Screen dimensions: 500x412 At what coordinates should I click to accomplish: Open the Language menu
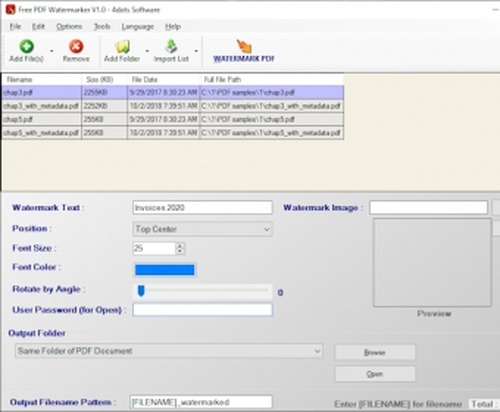[x=138, y=27]
